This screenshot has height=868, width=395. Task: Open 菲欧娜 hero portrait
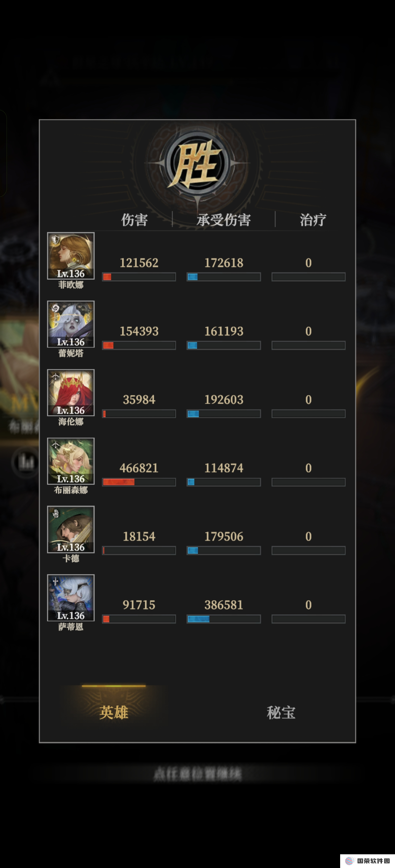click(70, 255)
